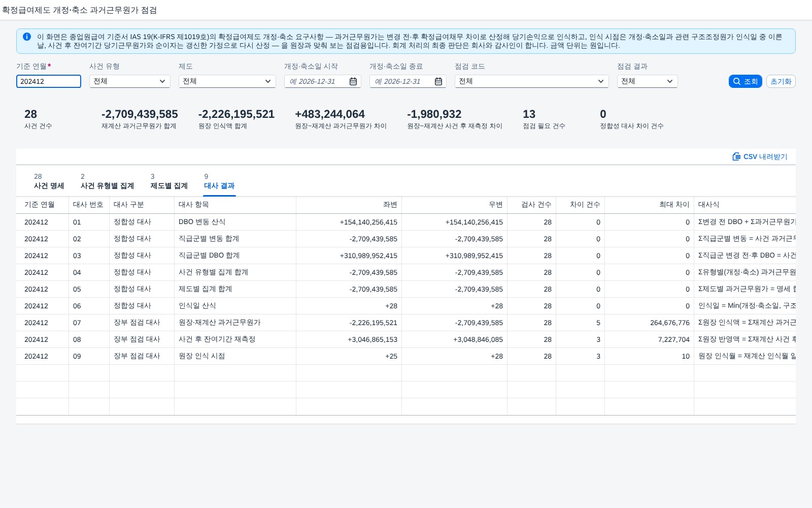812x508 pixels.
Task: Click the 조회 search button
Action: [x=746, y=81]
